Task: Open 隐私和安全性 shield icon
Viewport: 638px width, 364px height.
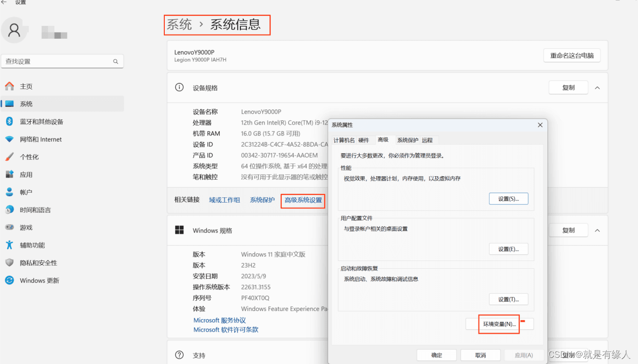Action: [10, 262]
